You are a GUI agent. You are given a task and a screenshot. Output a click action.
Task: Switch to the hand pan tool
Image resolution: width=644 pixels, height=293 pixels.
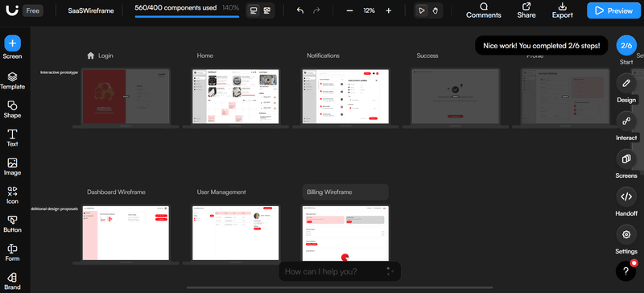[436, 10]
